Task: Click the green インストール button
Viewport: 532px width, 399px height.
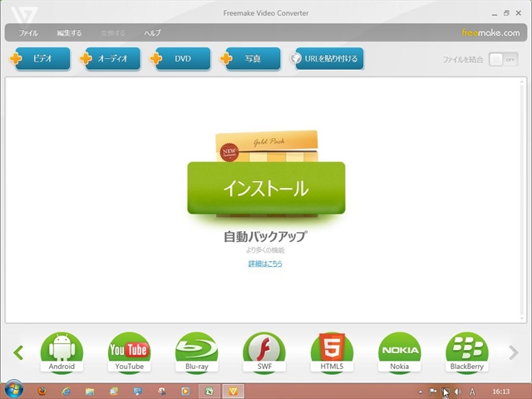Action: pos(265,189)
